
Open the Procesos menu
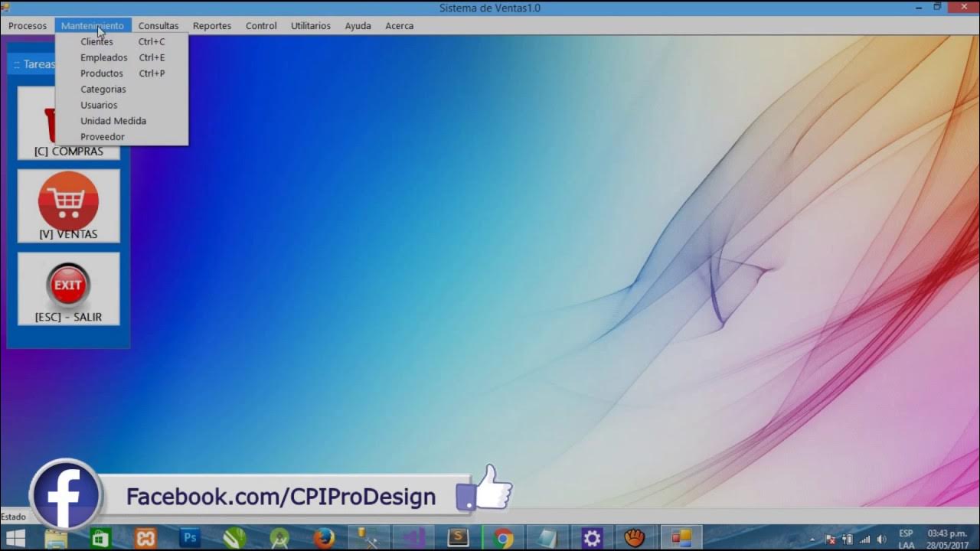click(28, 26)
